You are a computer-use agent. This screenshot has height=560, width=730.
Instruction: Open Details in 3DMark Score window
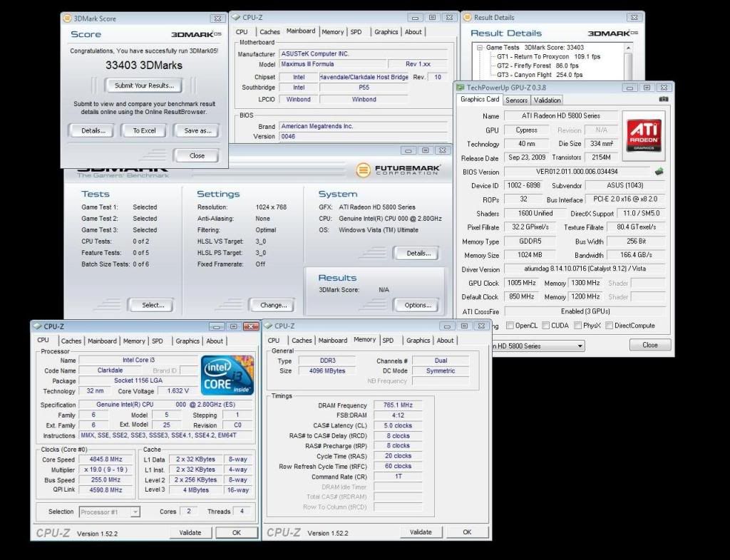coord(93,130)
